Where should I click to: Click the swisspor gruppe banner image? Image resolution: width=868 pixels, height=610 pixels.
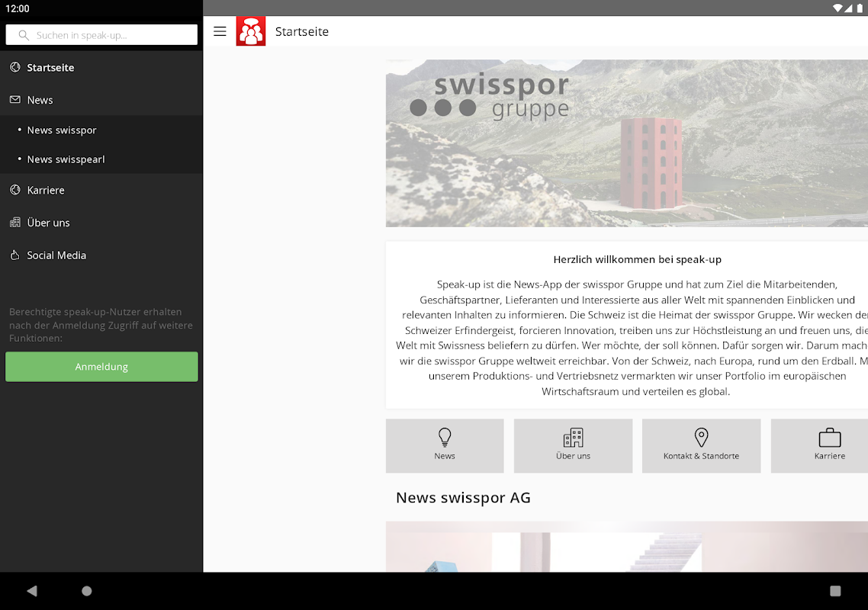coord(627,143)
